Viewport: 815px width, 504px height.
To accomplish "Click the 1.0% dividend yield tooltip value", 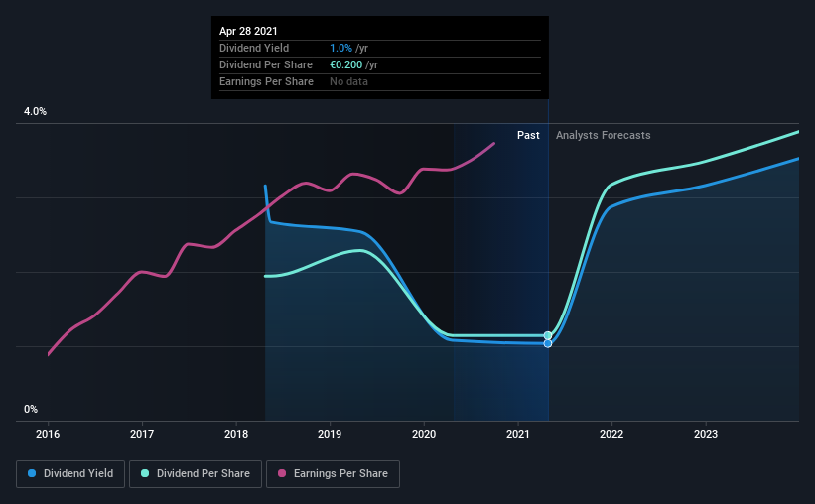I will coord(340,48).
